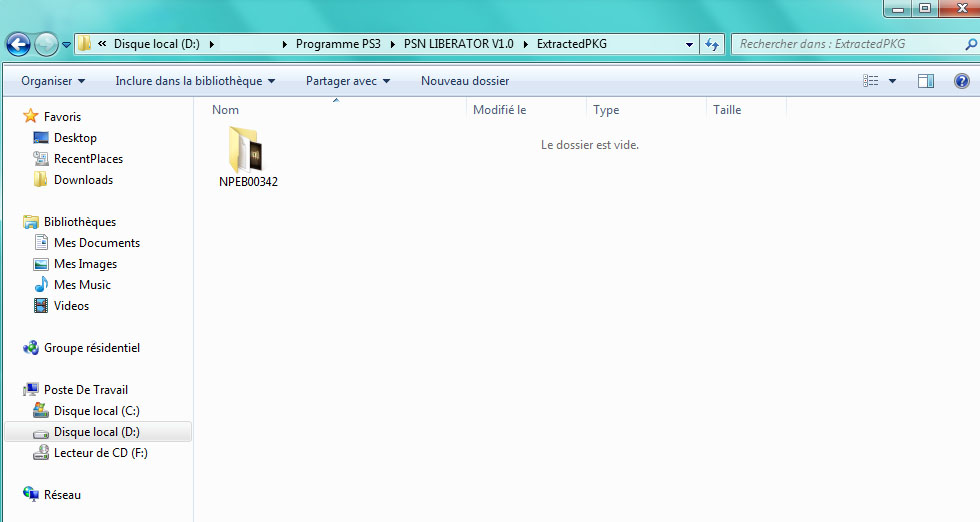This screenshot has width=980, height=522.
Task: Click the change view icon
Action: click(871, 81)
